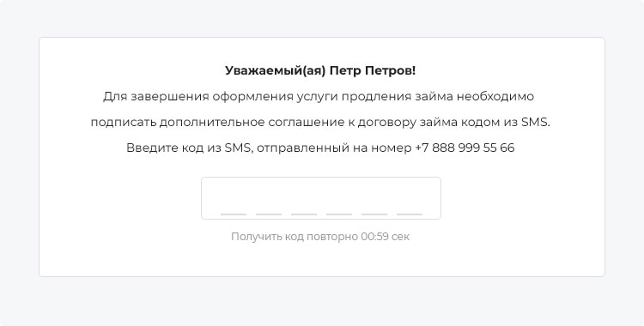Click the 'Уважаемый(ая) Петр Петров!' heading
Image resolution: width=644 pixels, height=326 pixels.
320,70
